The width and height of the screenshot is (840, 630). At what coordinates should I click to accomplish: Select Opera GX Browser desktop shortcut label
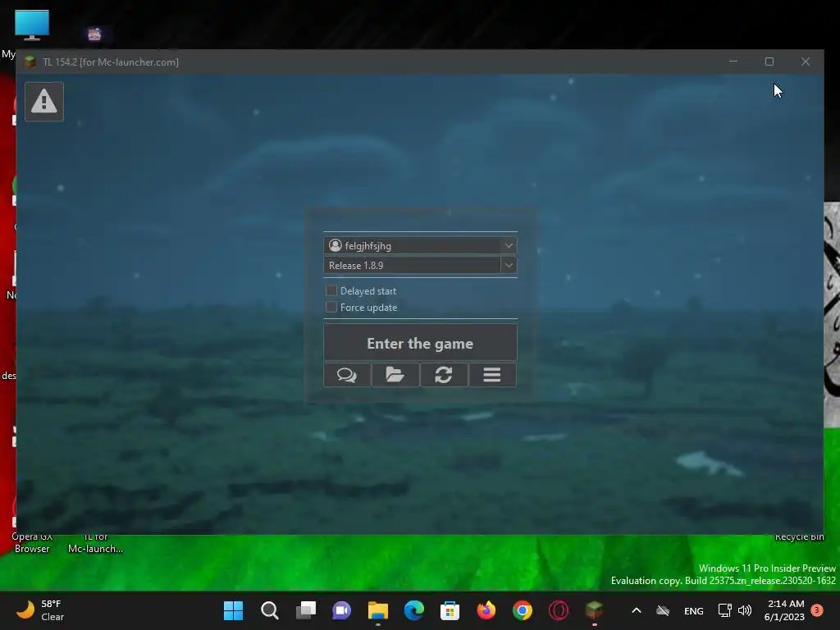(32, 543)
